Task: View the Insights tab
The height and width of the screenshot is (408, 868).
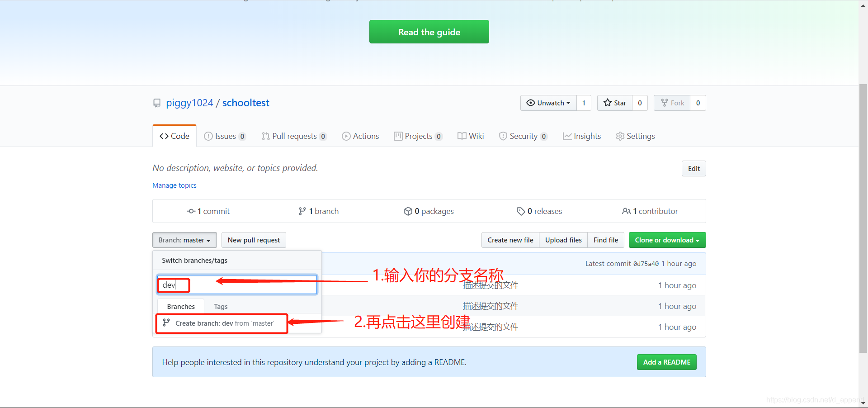Action: point(582,136)
